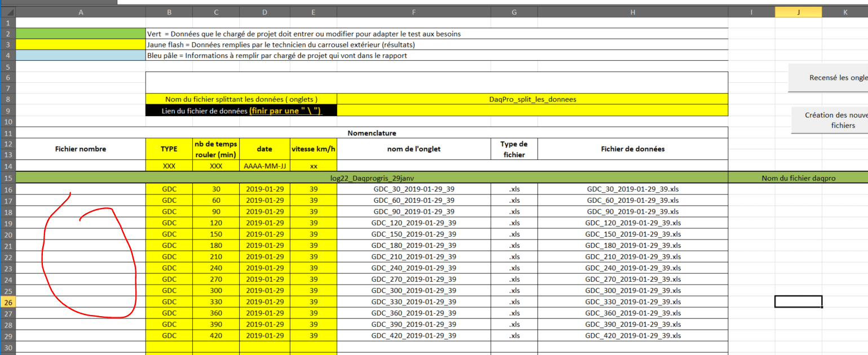Click the GDC_240_2019-01-29_39 tab name cell in column F

[x=413, y=268]
